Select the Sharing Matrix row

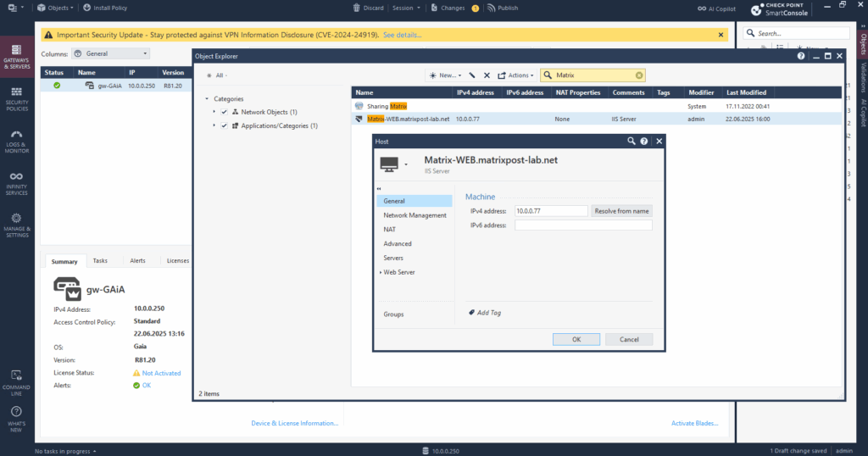596,106
